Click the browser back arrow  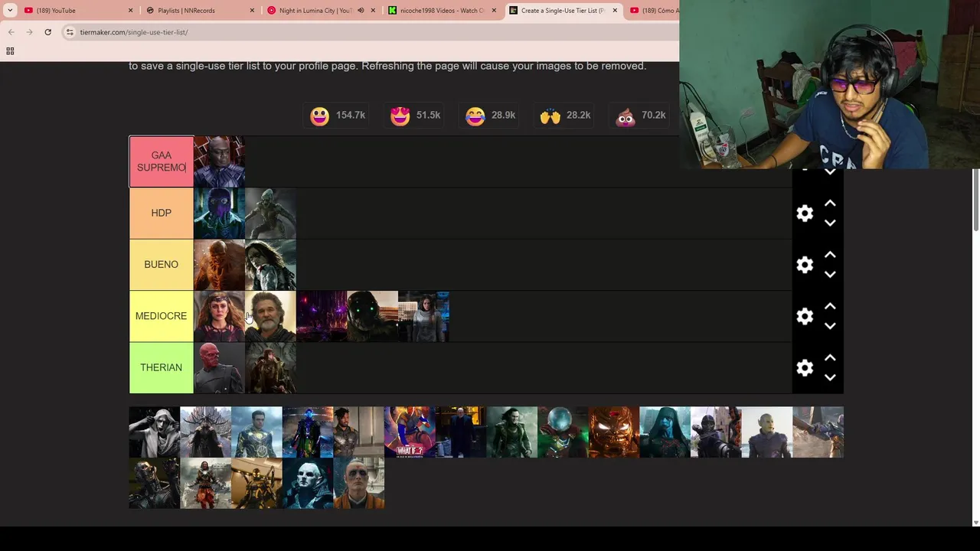11,32
